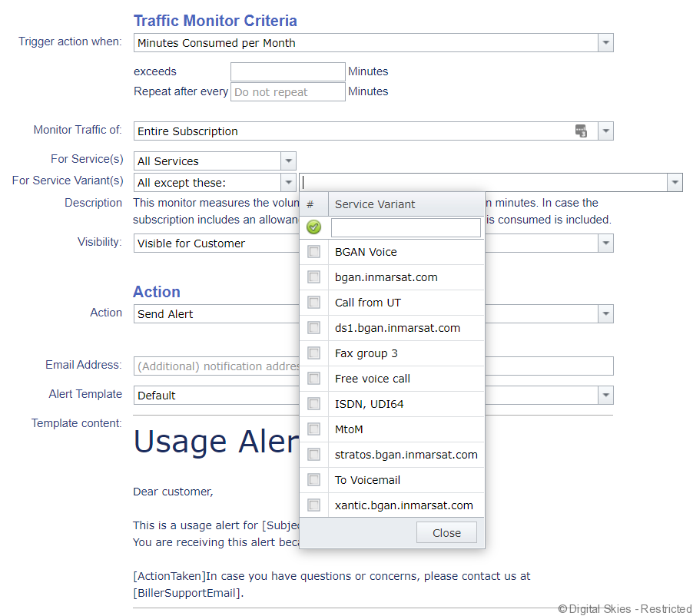Screen dimensions: 693x616
Task: Expand the Trigger action when dropdown
Action: click(605, 43)
